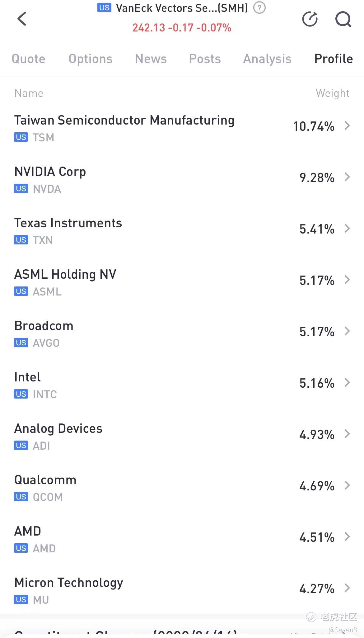This screenshot has width=364, height=638.
Task: Tap US badge next to MU ticker
Action: pyautogui.click(x=21, y=600)
